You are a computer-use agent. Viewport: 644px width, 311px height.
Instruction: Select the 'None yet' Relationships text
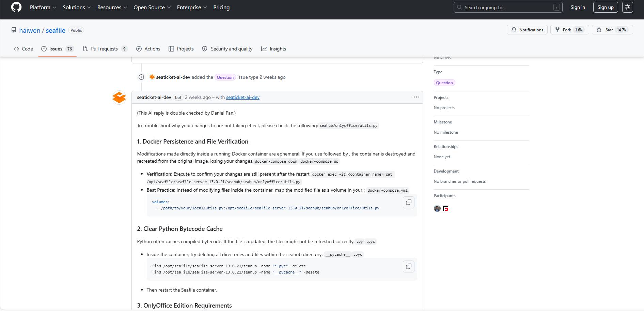point(442,157)
